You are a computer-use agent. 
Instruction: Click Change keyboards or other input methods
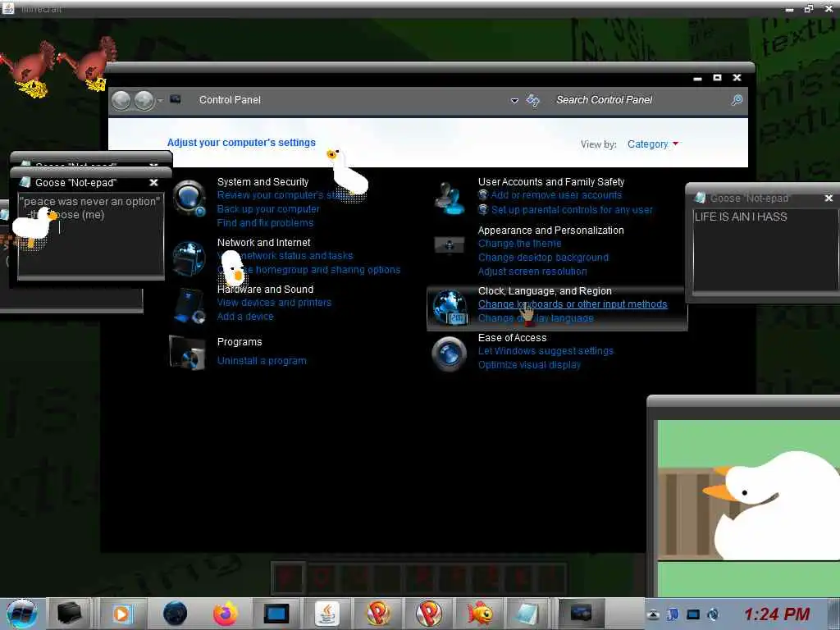pos(573,304)
